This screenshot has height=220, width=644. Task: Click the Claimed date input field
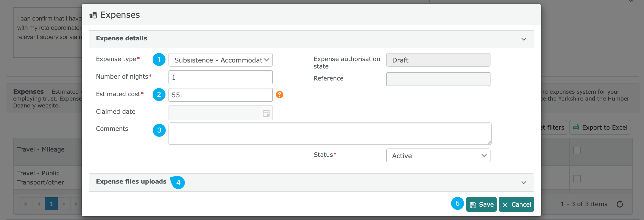click(x=214, y=113)
